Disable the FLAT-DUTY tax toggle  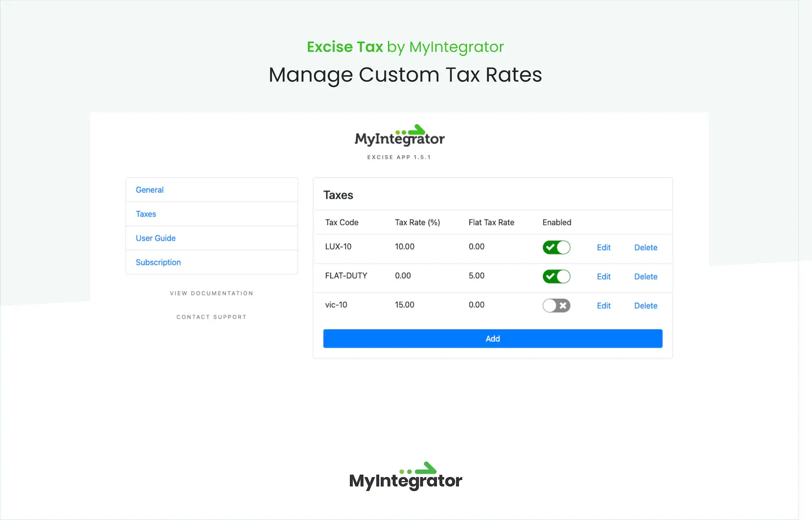point(556,276)
